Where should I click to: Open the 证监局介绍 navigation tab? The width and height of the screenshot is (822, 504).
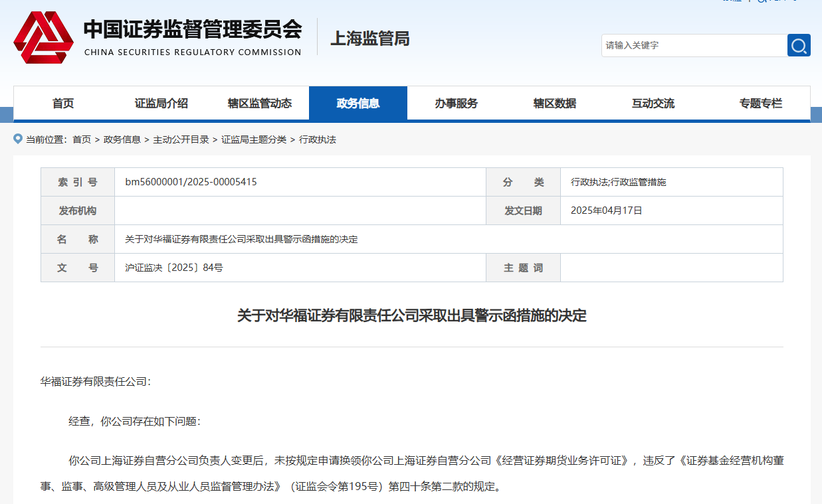[161, 104]
